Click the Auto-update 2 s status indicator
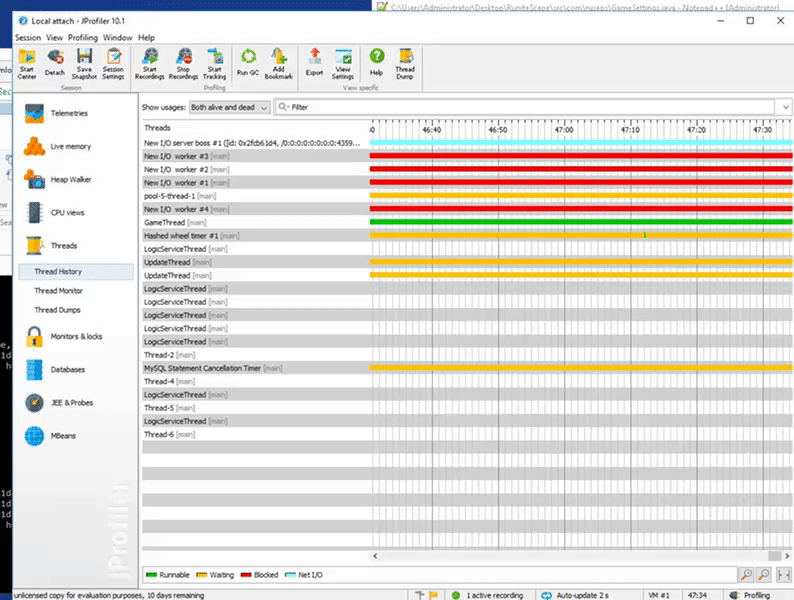Image resolution: width=794 pixels, height=600 pixels. pyautogui.click(x=575, y=595)
